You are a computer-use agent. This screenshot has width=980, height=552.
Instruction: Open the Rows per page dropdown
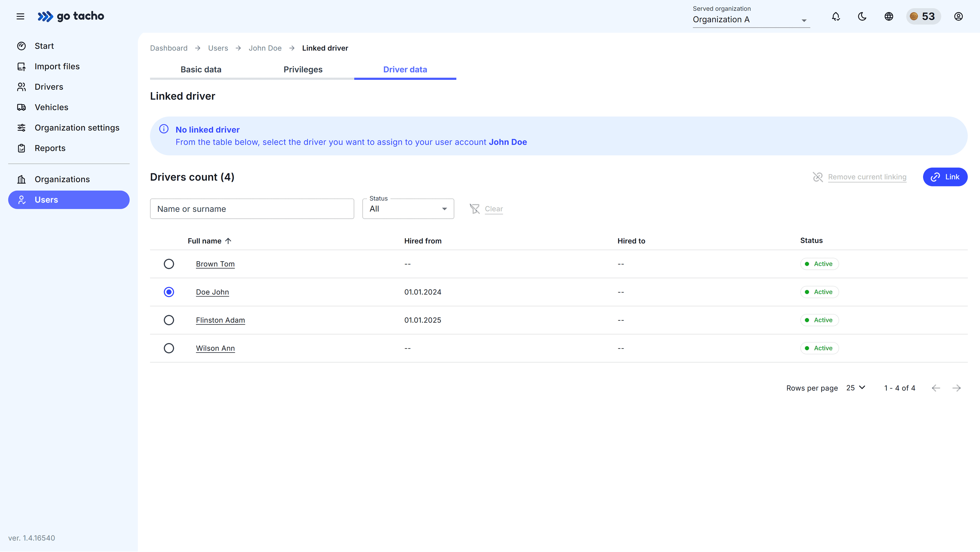point(855,387)
